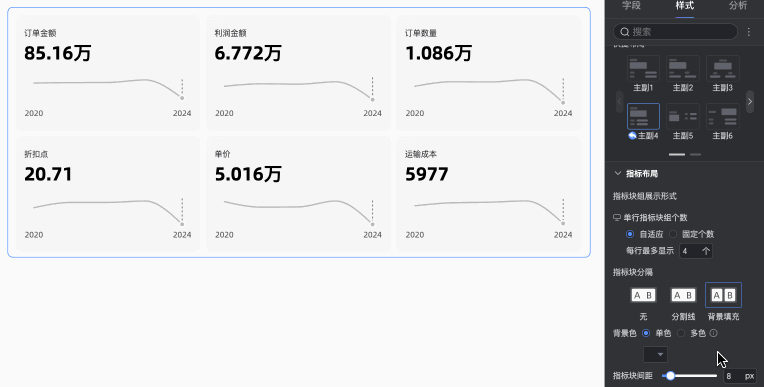Select the 主副5 layout thumbnail
This screenshot has width=764, height=387.
point(683,116)
